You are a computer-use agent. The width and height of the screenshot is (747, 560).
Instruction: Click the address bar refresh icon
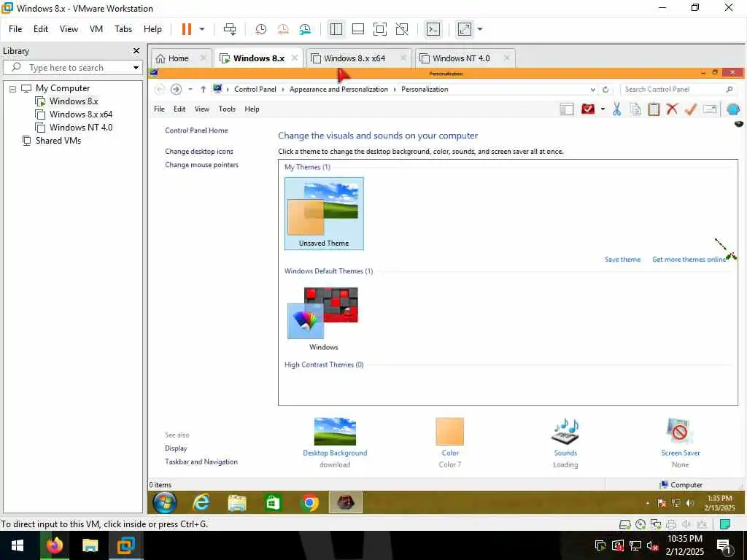[x=605, y=90]
